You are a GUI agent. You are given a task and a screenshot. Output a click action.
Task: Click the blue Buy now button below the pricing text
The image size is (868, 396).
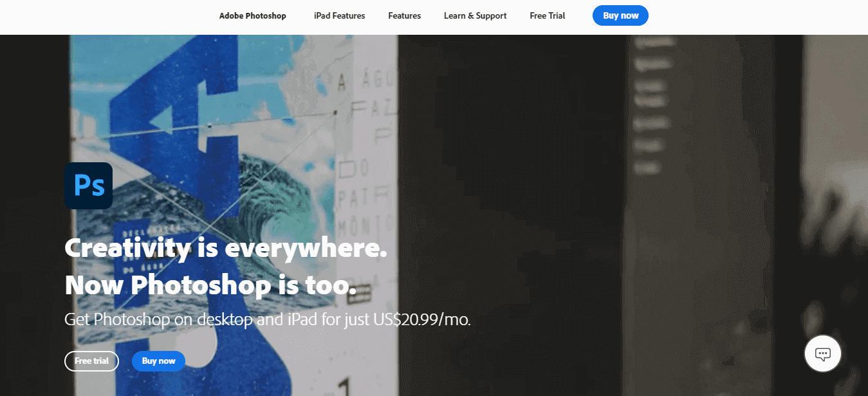(158, 361)
